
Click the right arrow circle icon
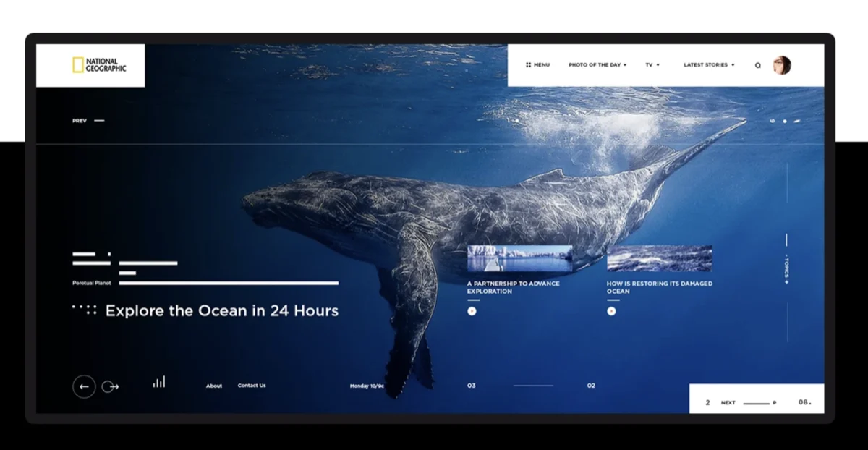[x=110, y=386]
